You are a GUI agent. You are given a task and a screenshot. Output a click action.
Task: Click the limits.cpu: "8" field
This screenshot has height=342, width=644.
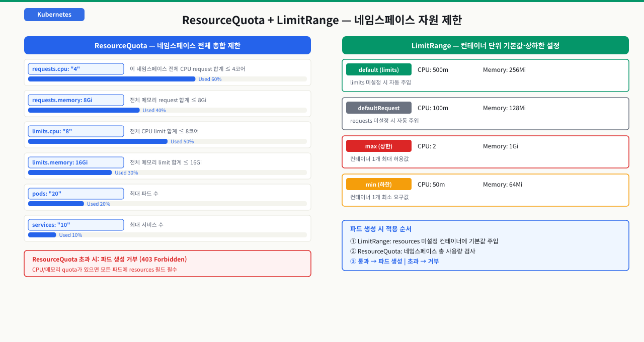[x=76, y=131]
